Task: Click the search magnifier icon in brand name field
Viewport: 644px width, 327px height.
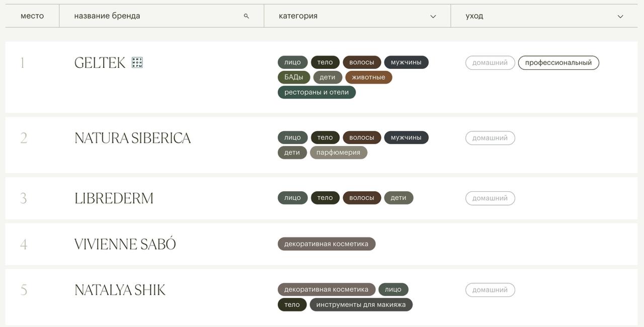Action: click(x=246, y=16)
